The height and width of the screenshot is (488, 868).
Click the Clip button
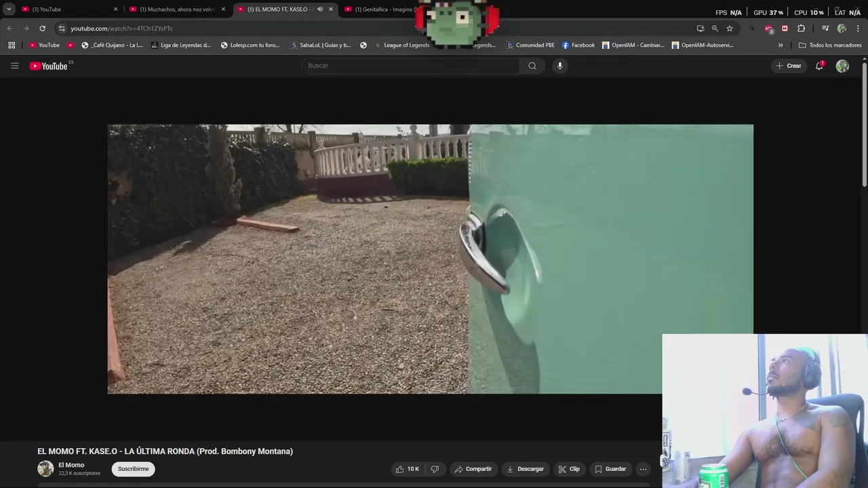pos(569,469)
